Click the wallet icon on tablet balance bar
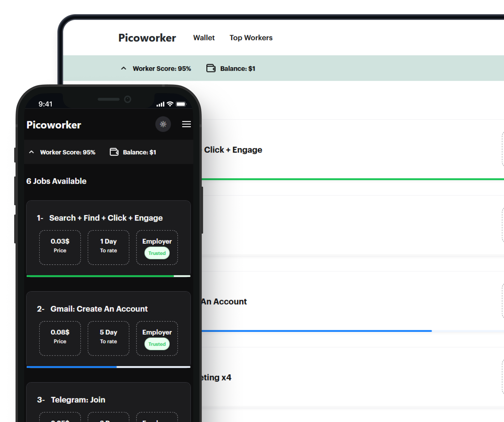Viewport: 504px width, 422px height. (x=211, y=68)
